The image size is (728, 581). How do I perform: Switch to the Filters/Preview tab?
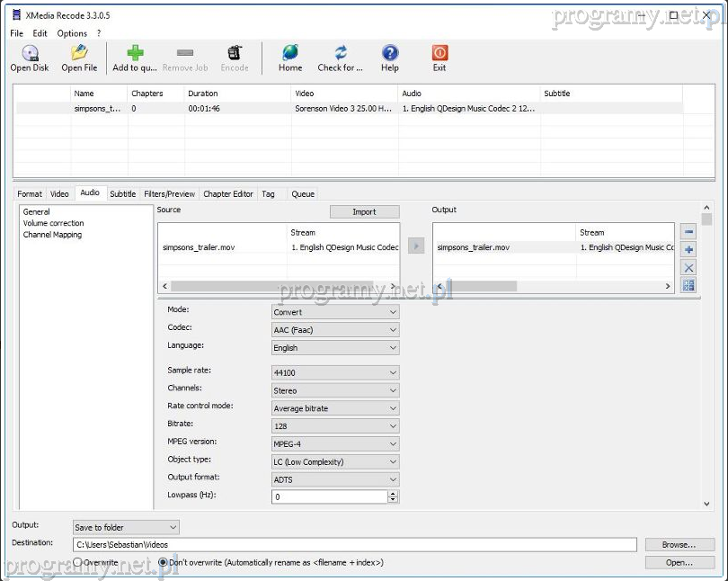point(169,193)
